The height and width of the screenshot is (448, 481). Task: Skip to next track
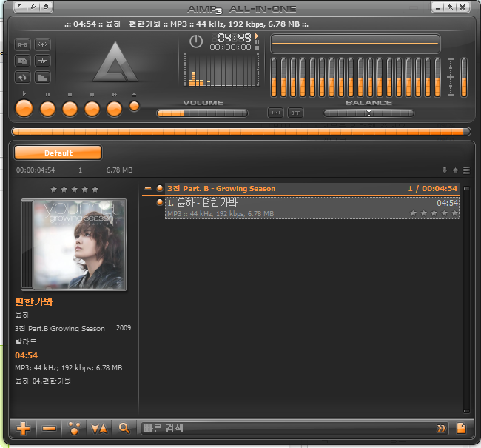coord(114,109)
